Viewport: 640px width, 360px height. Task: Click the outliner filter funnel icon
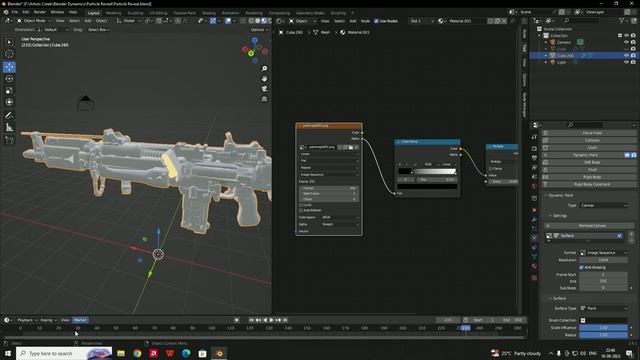click(x=622, y=20)
